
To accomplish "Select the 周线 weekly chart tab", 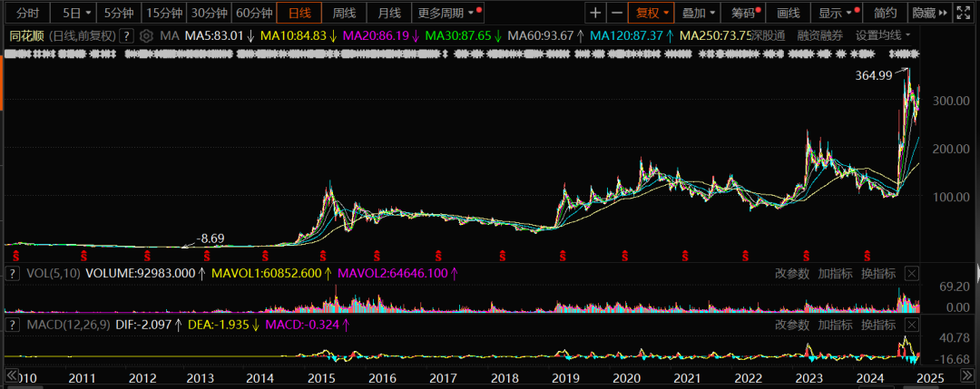I will pyautogui.click(x=344, y=13).
